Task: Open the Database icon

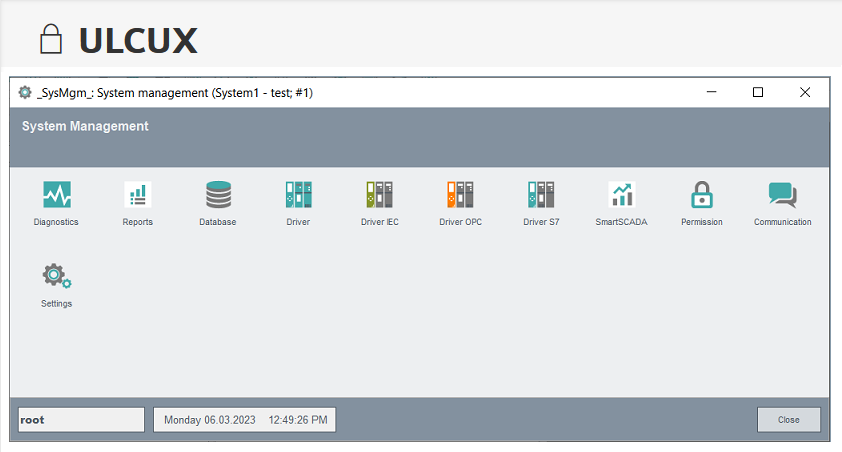Action: (218, 194)
